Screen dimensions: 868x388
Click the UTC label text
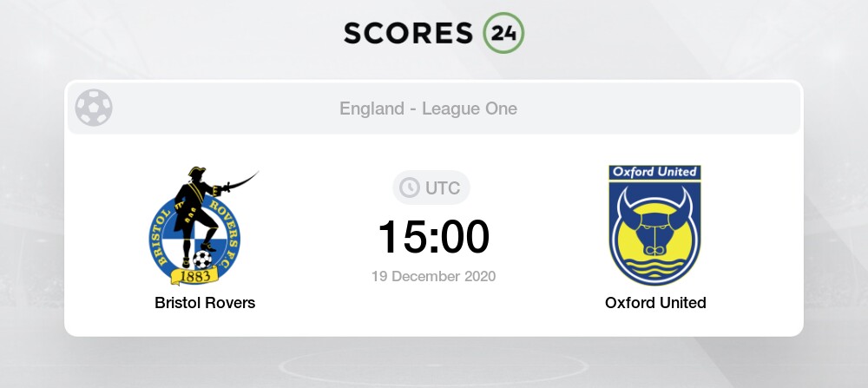click(x=441, y=187)
